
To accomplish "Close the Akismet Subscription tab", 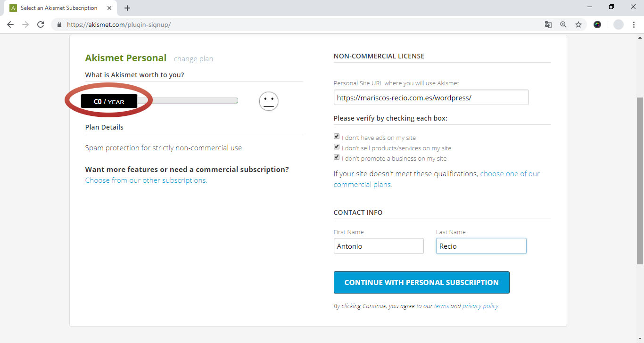I will click(x=109, y=8).
